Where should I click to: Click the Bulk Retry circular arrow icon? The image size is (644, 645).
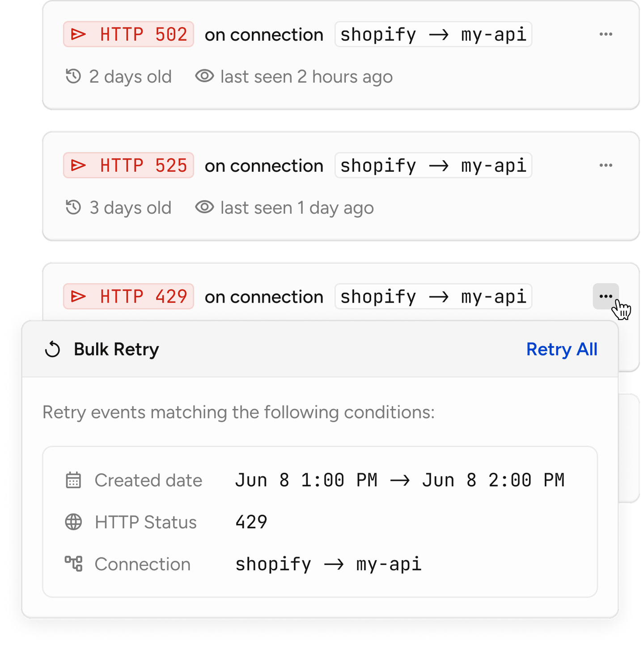click(x=52, y=350)
